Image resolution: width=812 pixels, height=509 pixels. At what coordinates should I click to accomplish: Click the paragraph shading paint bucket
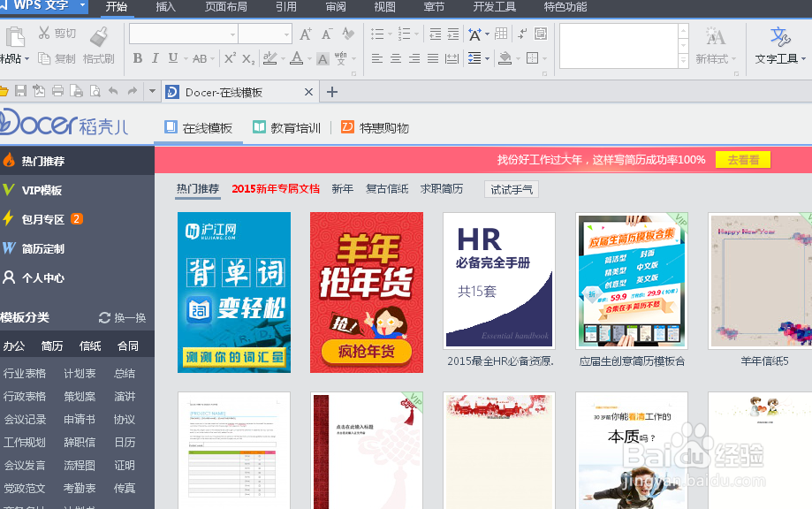(505, 58)
